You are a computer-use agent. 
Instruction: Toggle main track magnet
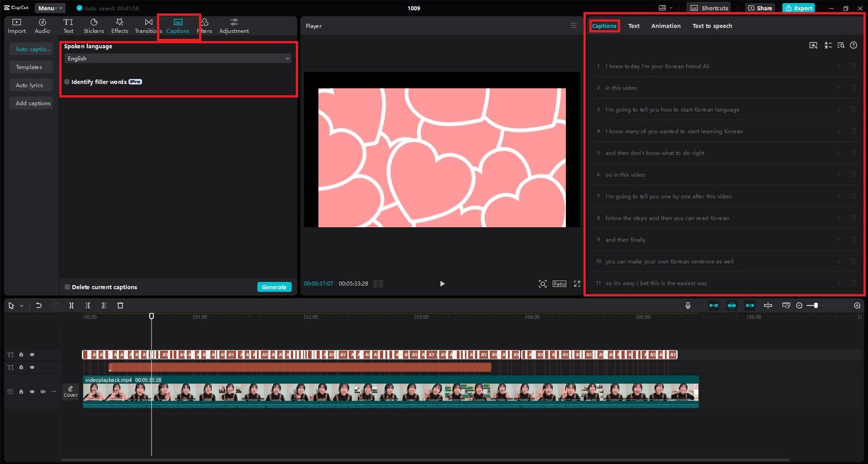713,306
